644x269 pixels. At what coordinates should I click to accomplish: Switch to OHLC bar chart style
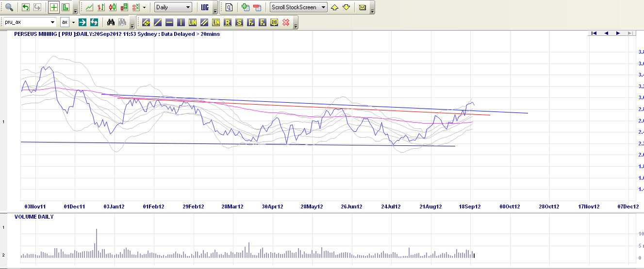coord(101,7)
